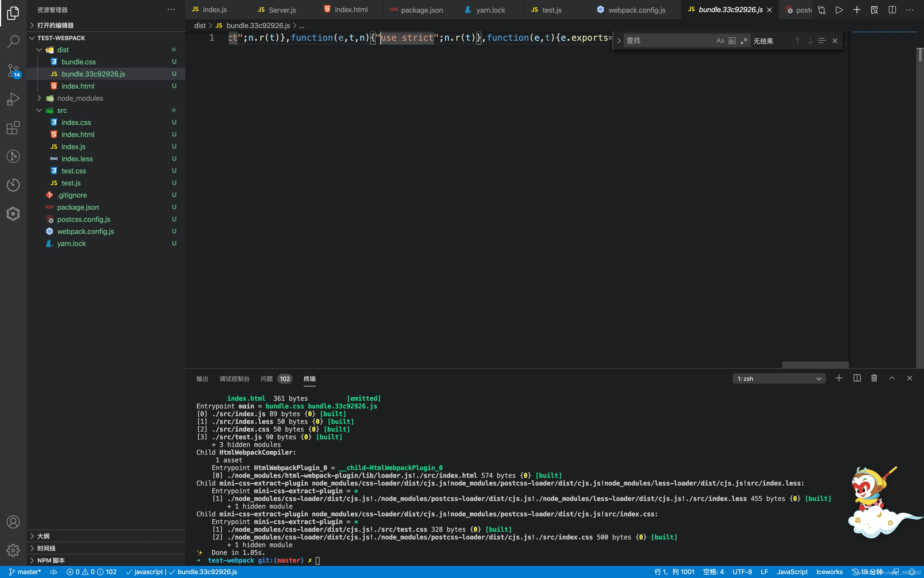924x578 pixels.
Task: Toggle Match Case in find widget
Action: [720, 40]
